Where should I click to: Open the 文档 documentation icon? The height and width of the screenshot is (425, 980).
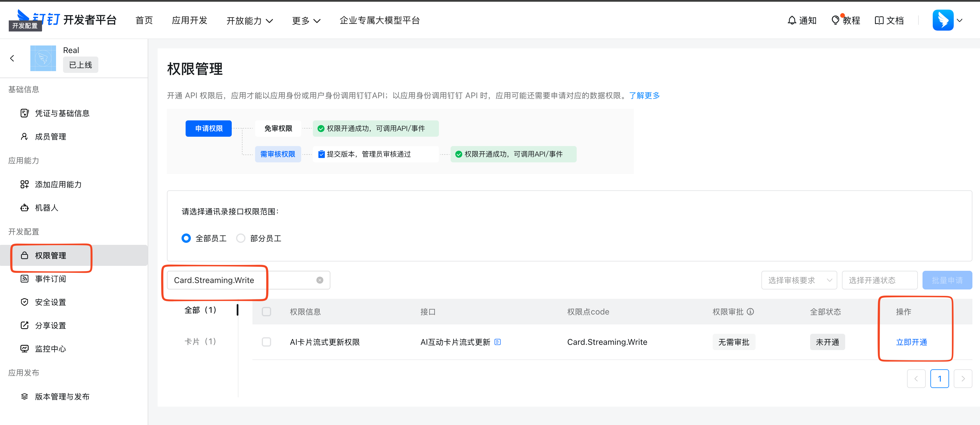[889, 20]
